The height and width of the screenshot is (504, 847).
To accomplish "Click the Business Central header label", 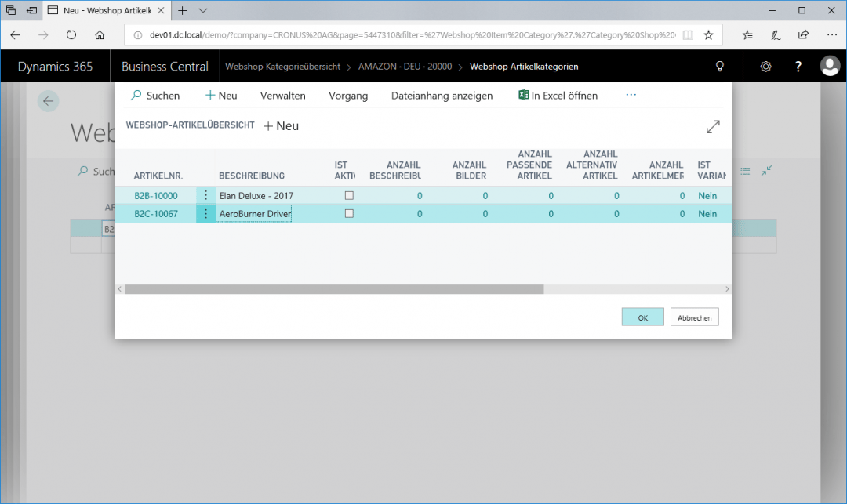I will (165, 67).
